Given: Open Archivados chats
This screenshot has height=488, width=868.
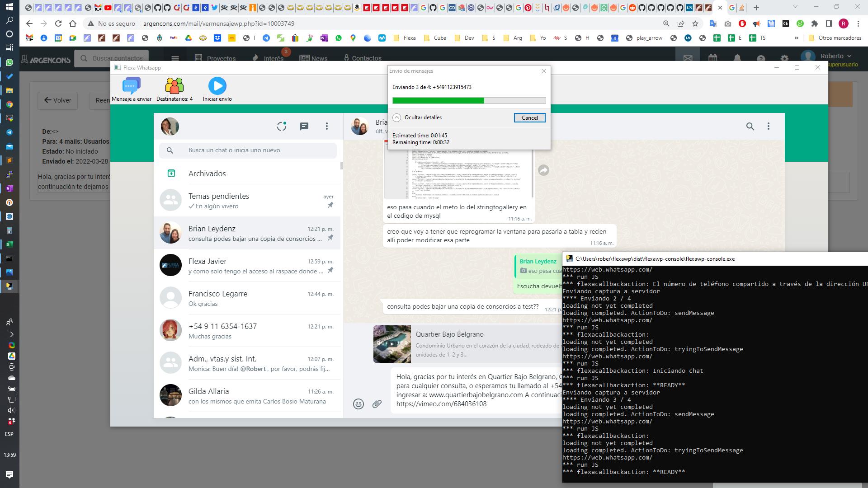Looking at the screenshot, I should pyautogui.click(x=248, y=174).
